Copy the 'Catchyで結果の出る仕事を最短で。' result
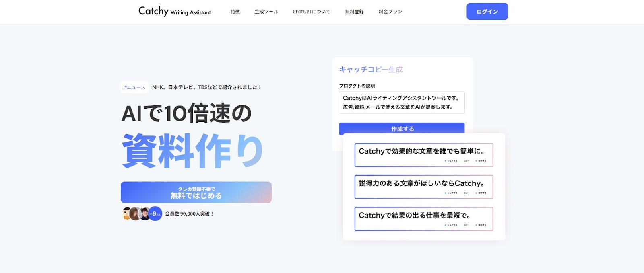Image resolution: width=644 pixels, height=273 pixels. click(466, 225)
